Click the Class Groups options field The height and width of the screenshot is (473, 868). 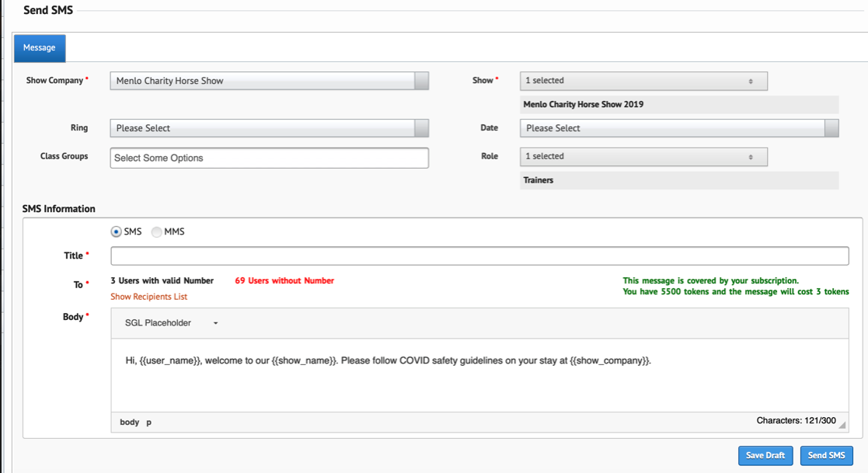click(x=269, y=158)
